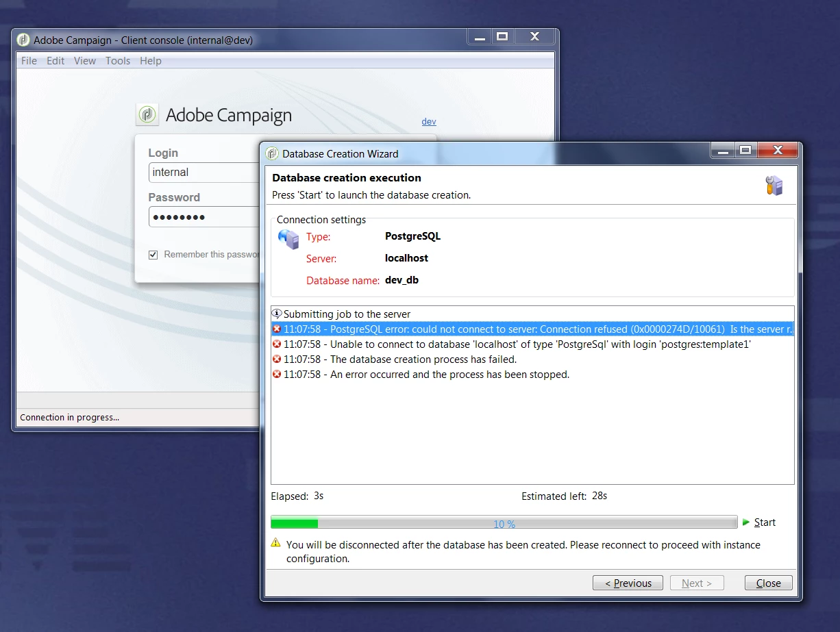840x632 pixels.
Task: Click error icon on the 'Unable to connect' row
Action: (x=277, y=344)
